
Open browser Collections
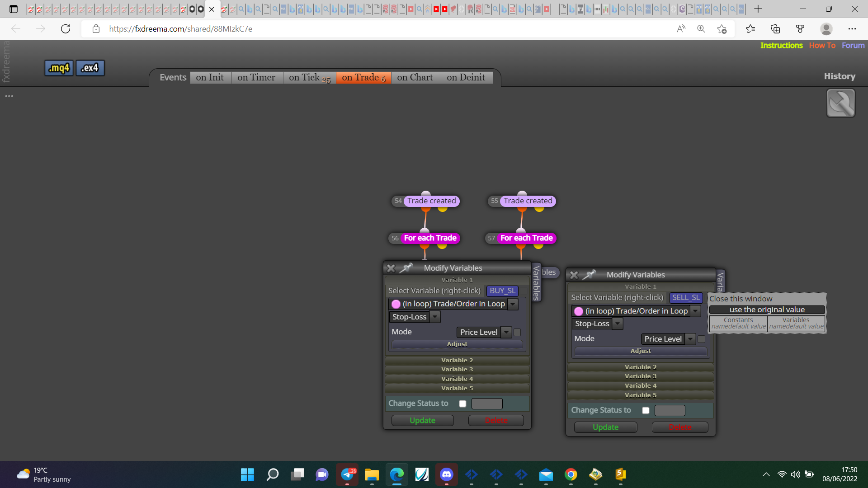click(775, 29)
